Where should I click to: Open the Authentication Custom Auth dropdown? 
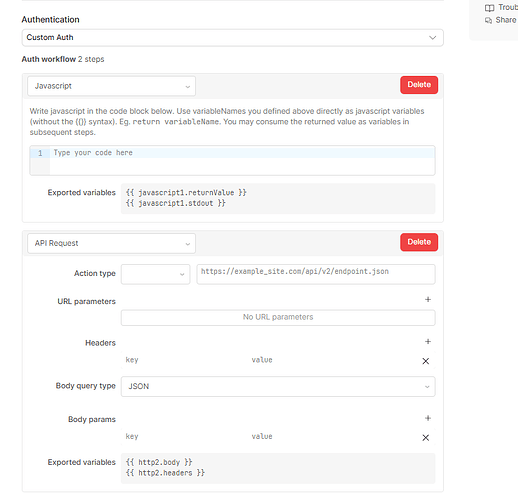coord(233,37)
